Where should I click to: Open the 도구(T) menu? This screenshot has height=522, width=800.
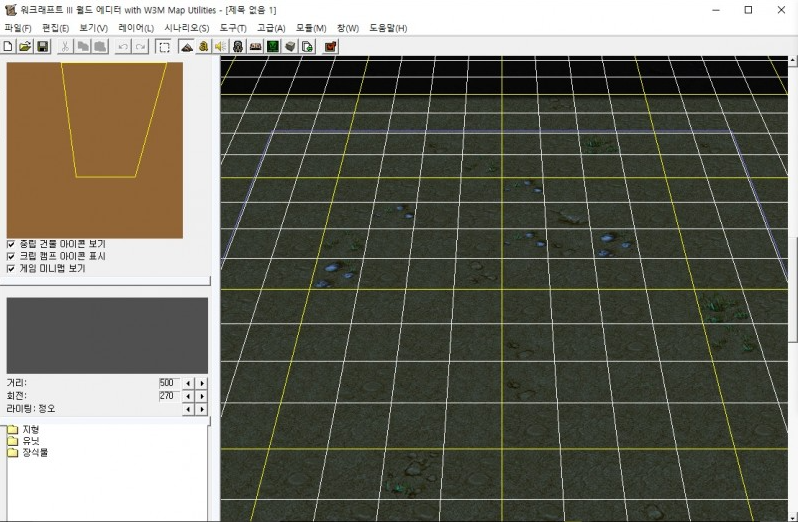coord(233,28)
